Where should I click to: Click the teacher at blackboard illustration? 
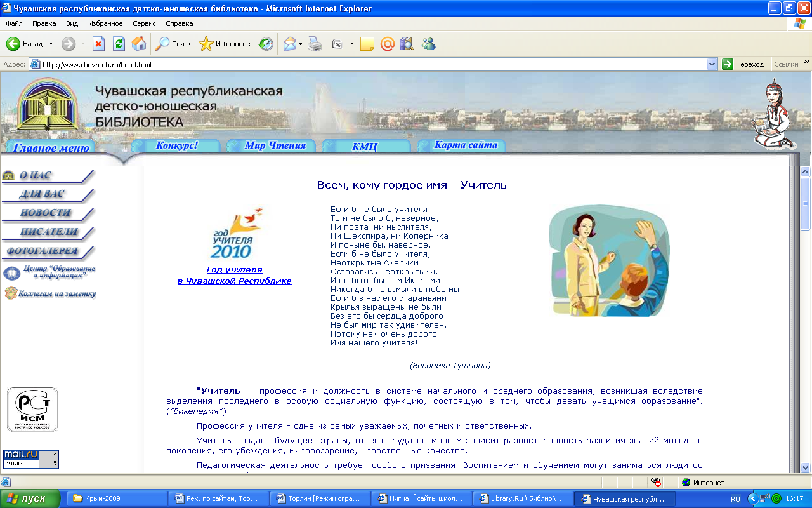(609, 260)
